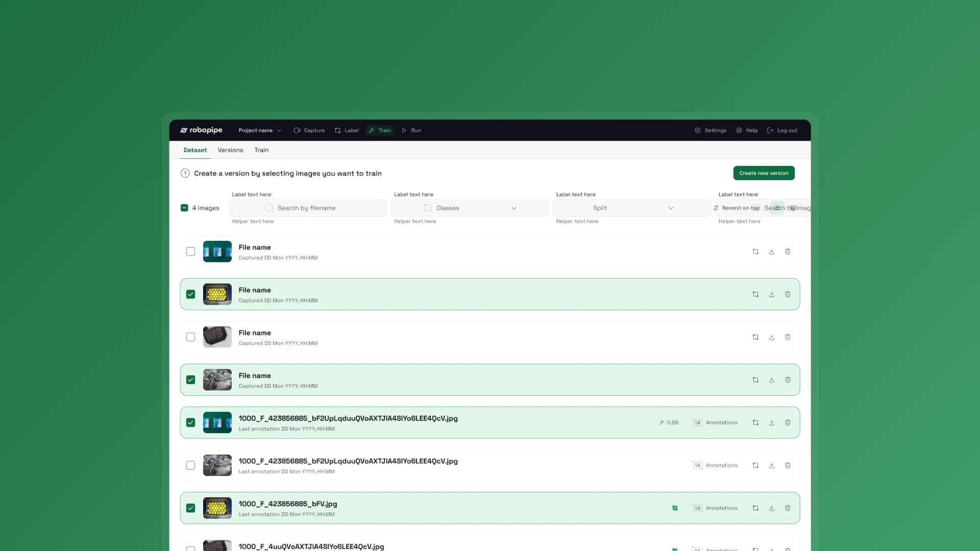The image size is (980, 551).
Task: Expand the Split filter dropdown
Action: click(x=632, y=208)
